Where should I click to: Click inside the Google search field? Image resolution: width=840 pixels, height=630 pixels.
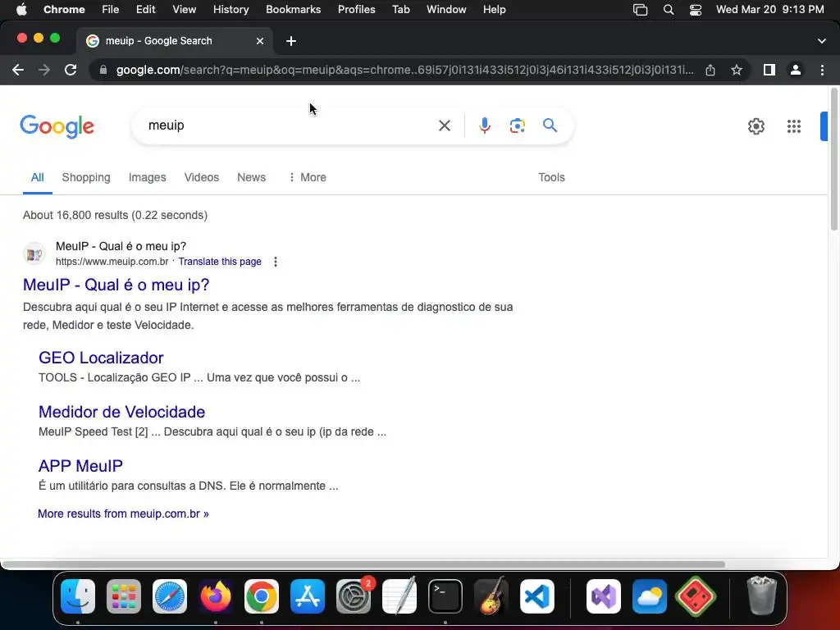tap(290, 126)
